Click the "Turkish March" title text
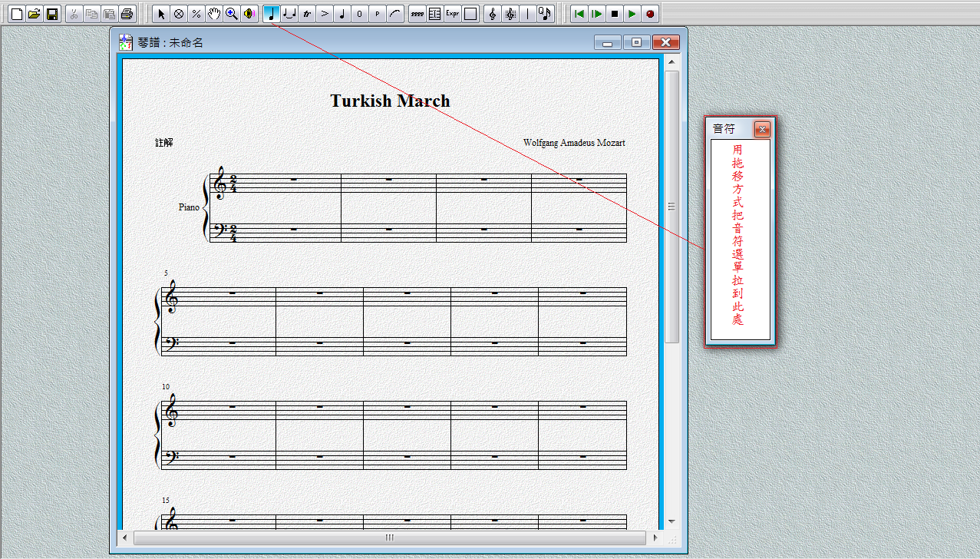 click(x=390, y=101)
